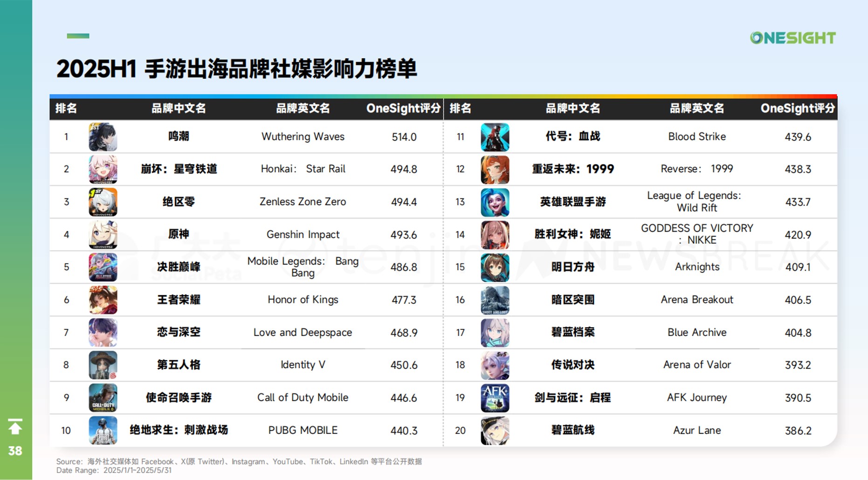Click the Wuthering Waves game icon
This screenshot has width=868, height=480.
tap(103, 137)
